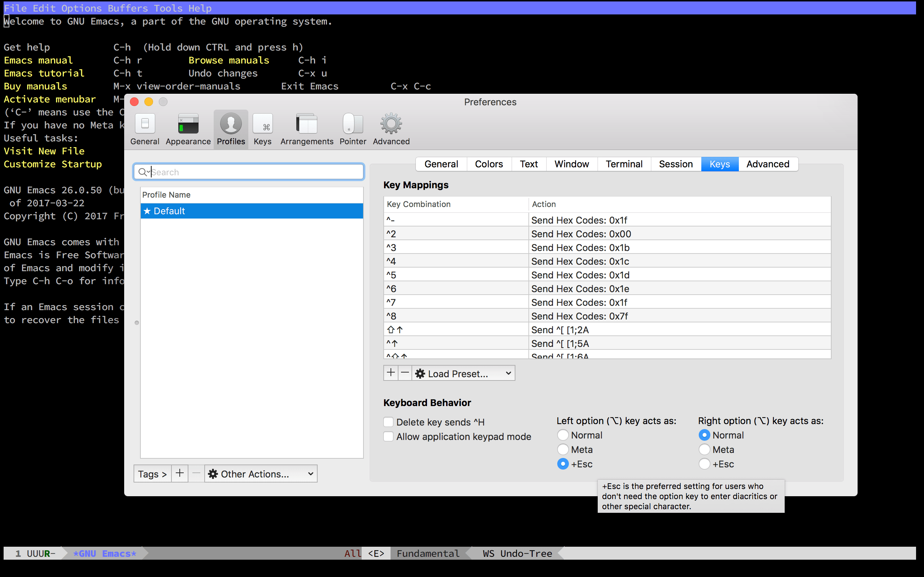This screenshot has width=924, height=577.
Task: Click the search magnifier icon in profile search
Action: tap(143, 172)
